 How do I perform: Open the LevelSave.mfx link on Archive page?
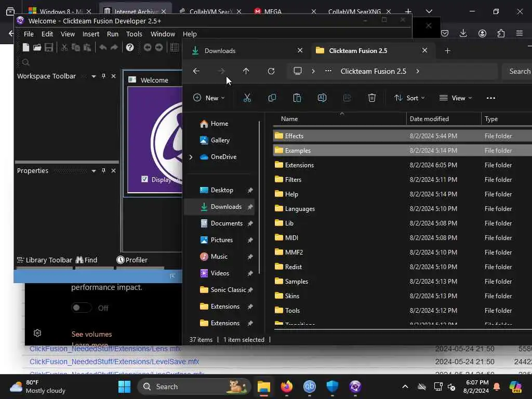[x=114, y=362]
